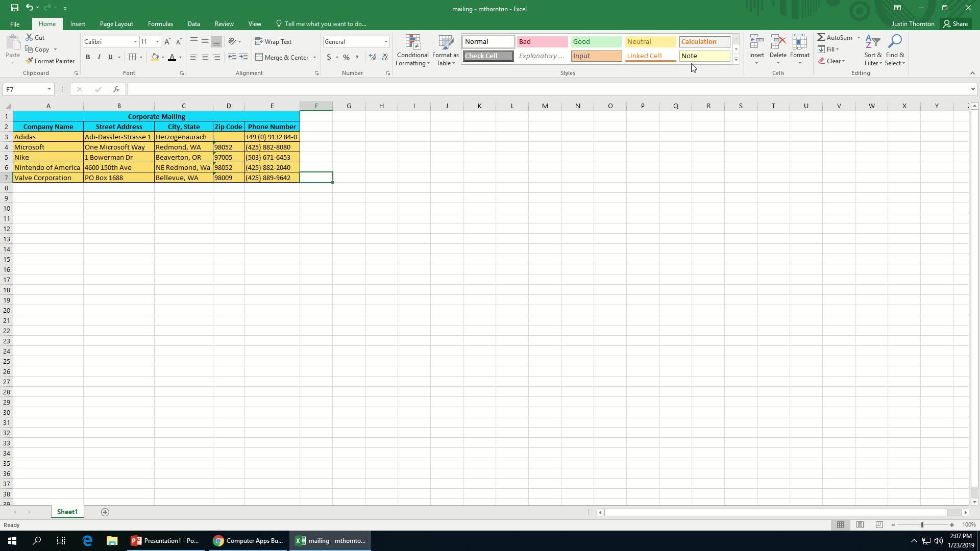This screenshot has width=980, height=551.
Task: Apply Accounting dollar format
Action: click(x=329, y=57)
